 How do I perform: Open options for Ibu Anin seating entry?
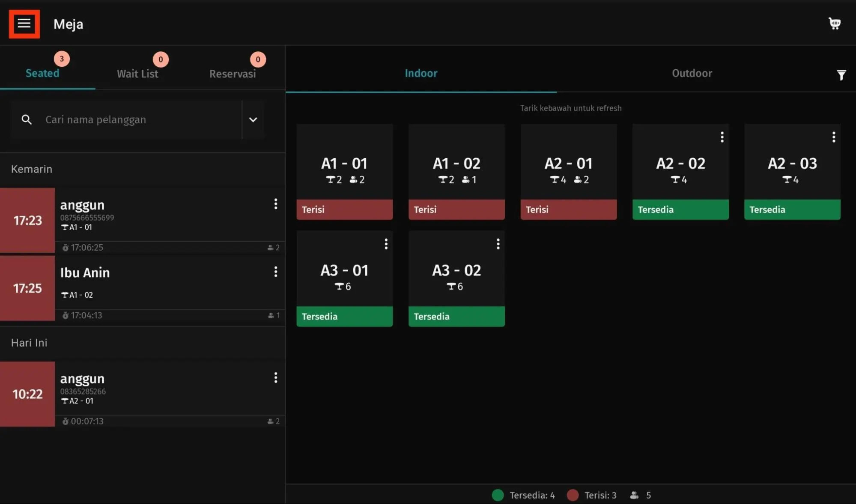tap(275, 272)
